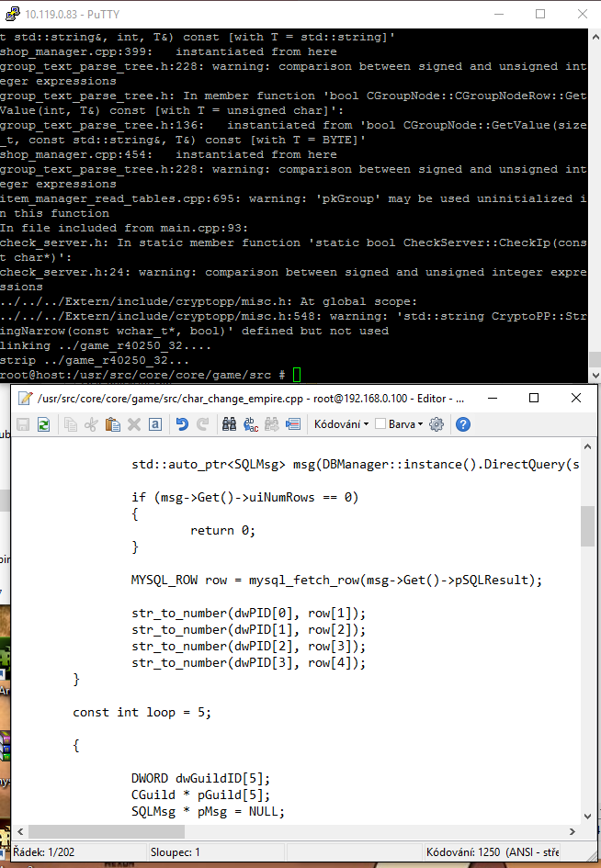Click the 'MYSQL_ROW row' code line
The image size is (601, 868).
pyautogui.click(x=336, y=581)
